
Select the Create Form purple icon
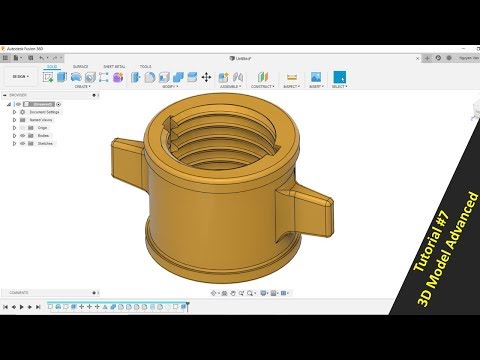tap(118, 77)
